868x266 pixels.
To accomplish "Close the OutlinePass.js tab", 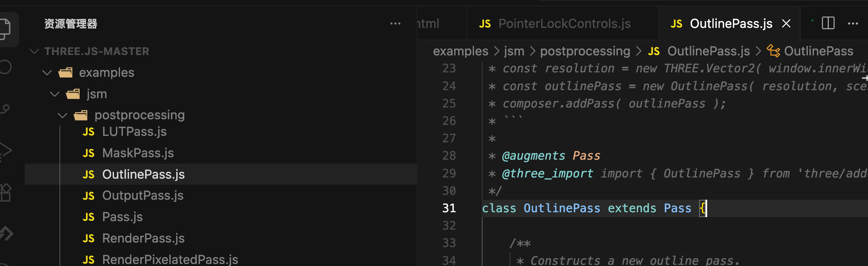I will pos(786,23).
